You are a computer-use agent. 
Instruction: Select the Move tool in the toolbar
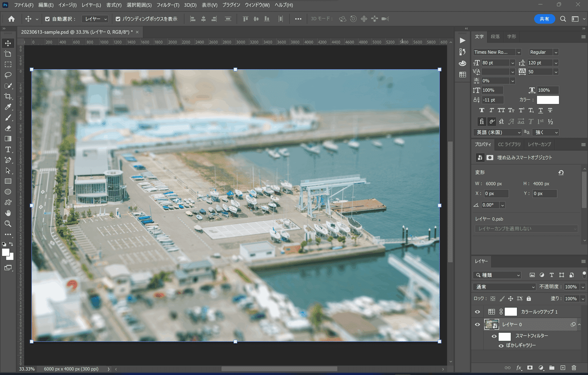pyautogui.click(x=8, y=43)
